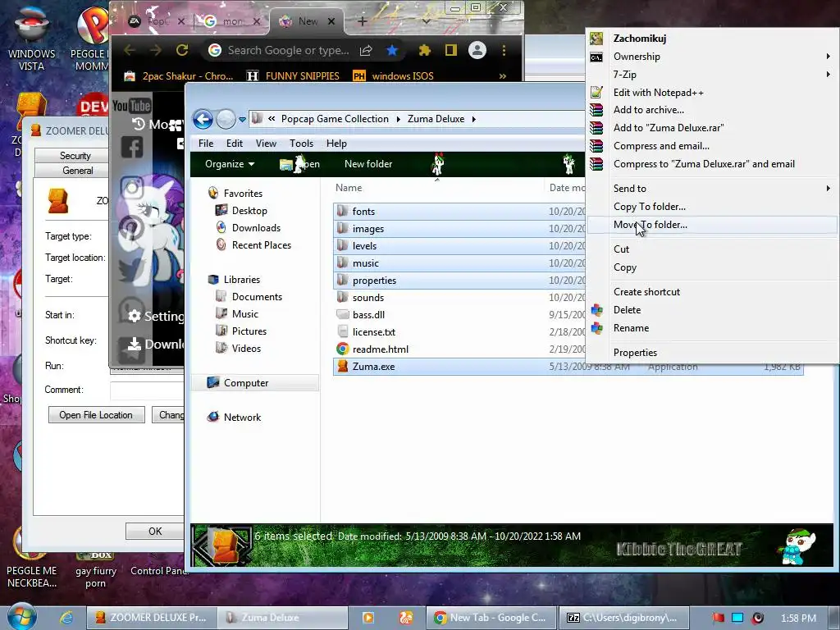Select the fonts folder icon
Viewport: 840px width, 630px height.
342,211
